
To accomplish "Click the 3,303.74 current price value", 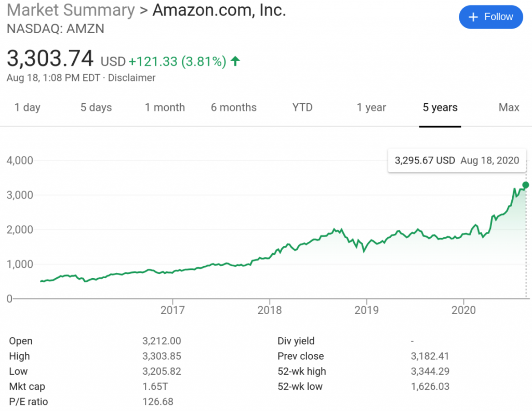I will pyautogui.click(x=50, y=58).
